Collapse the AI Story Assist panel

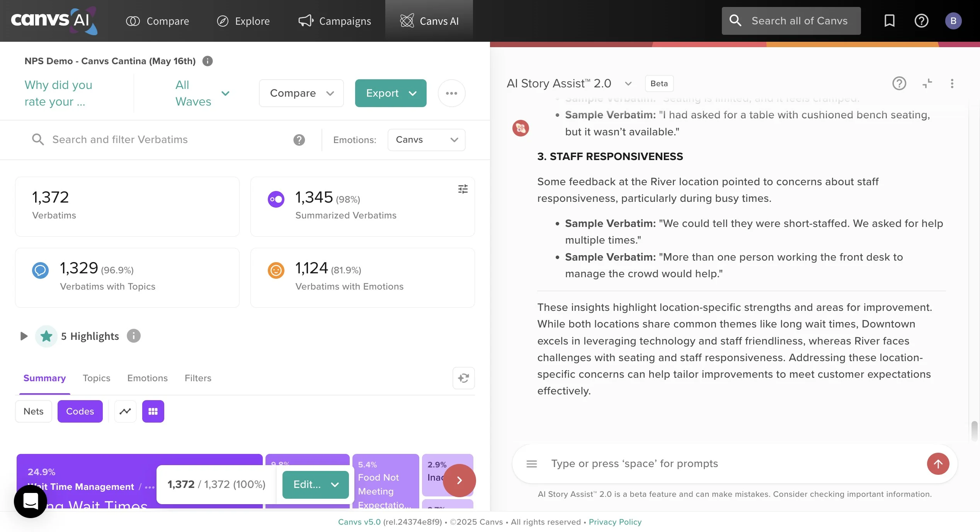pos(927,84)
